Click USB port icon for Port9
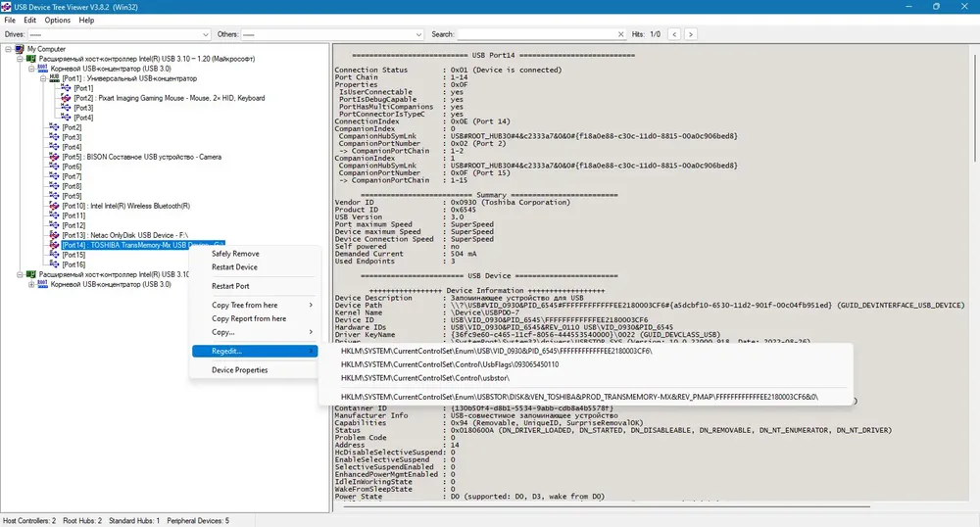This screenshot has height=527, width=980. coord(54,196)
